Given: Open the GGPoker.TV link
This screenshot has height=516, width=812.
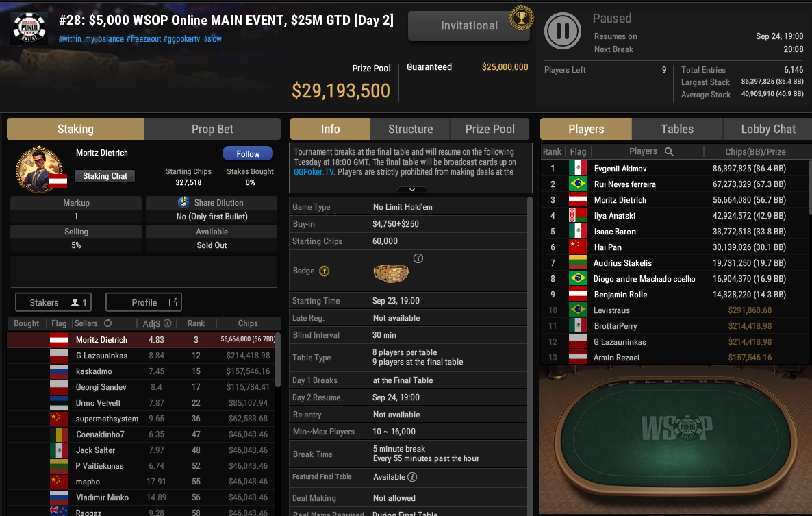Looking at the screenshot, I should [314, 171].
